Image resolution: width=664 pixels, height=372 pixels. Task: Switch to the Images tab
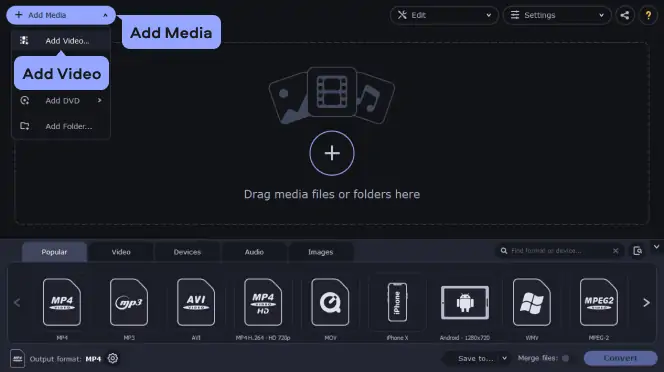click(321, 252)
